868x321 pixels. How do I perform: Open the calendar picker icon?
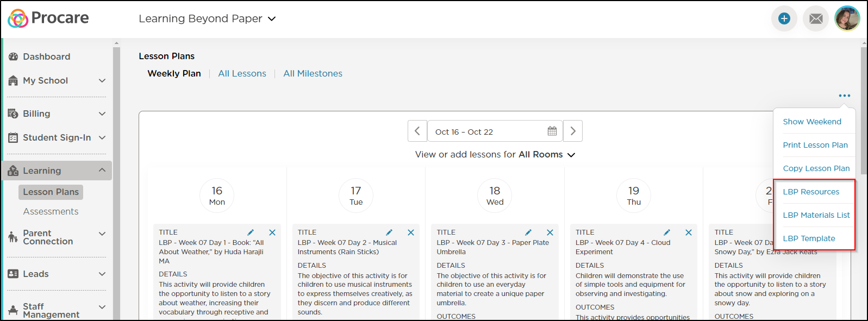552,131
